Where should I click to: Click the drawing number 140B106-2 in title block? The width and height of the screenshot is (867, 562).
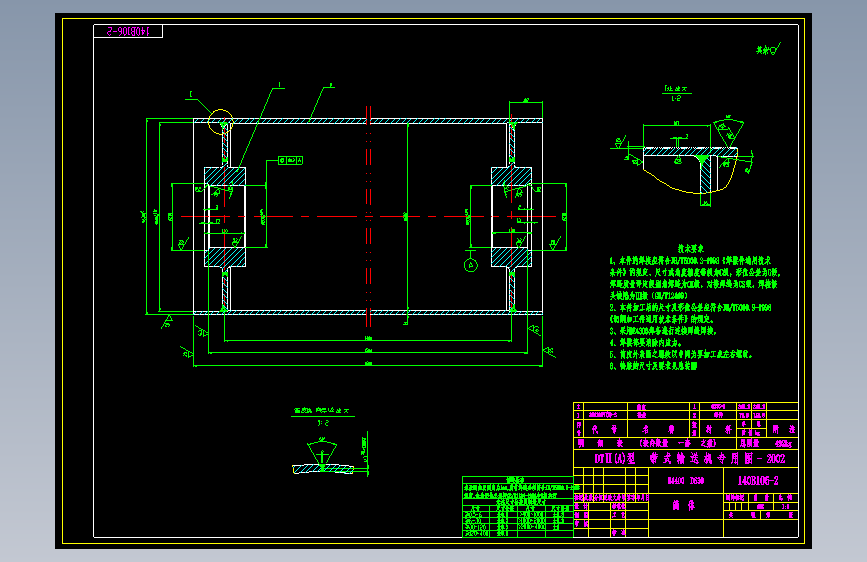pyautogui.click(x=758, y=481)
